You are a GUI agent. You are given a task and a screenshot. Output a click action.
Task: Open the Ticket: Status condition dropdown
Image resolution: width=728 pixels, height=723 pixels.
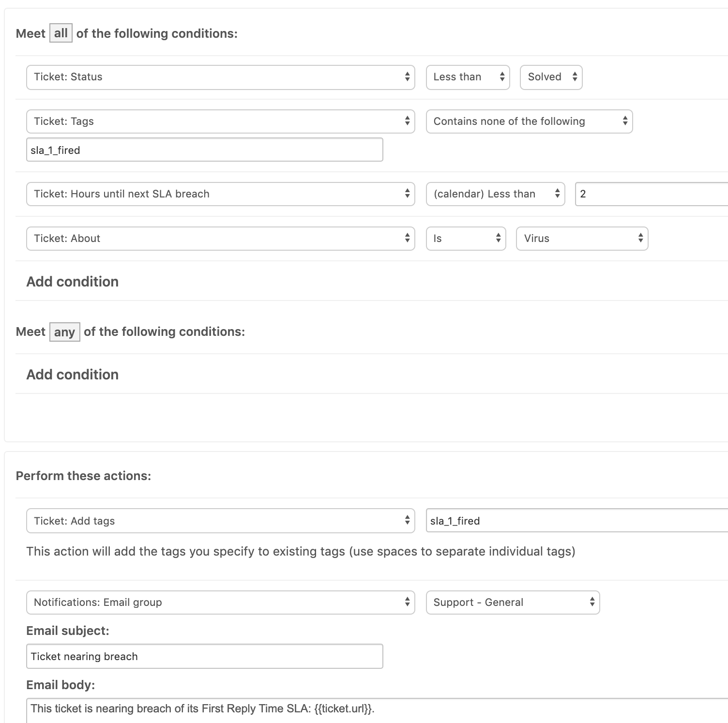(x=220, y=77)
